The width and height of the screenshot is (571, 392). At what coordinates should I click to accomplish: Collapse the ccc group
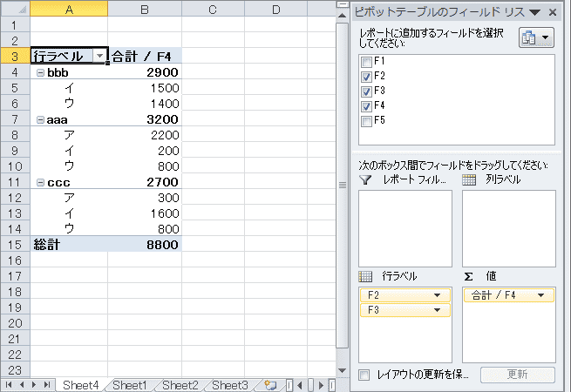coord(40,182)
